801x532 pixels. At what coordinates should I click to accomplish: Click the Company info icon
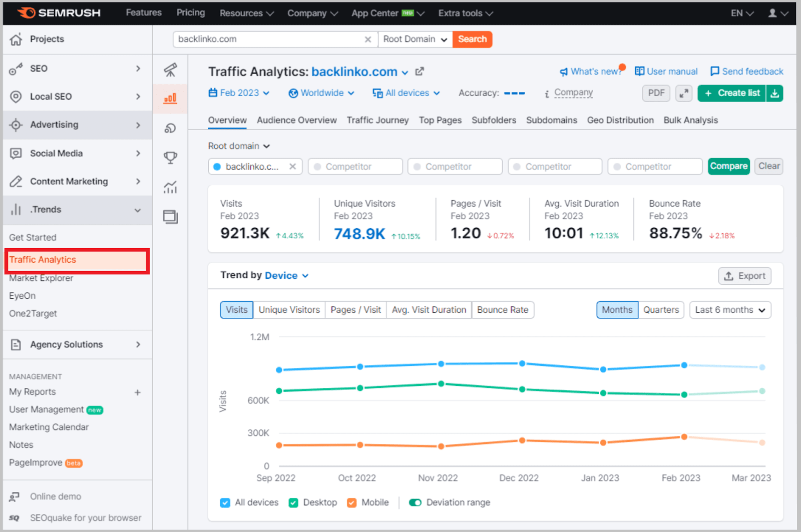(x=547, y=94)
